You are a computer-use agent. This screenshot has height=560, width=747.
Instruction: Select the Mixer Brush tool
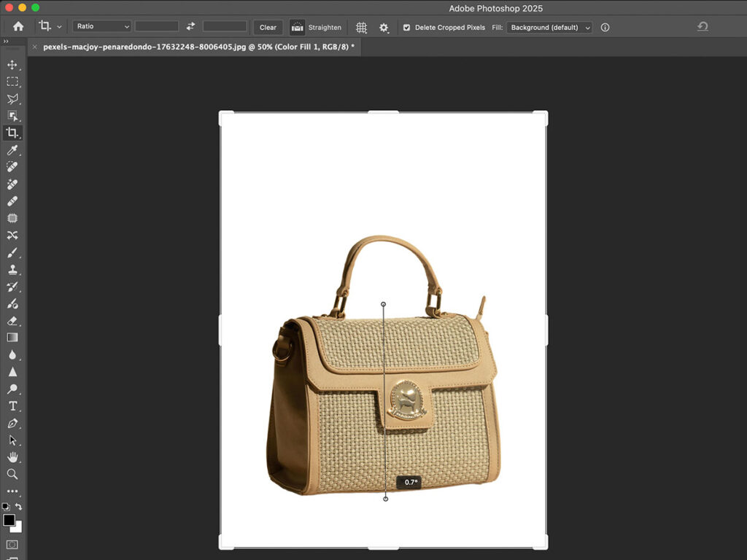point(12,304)
